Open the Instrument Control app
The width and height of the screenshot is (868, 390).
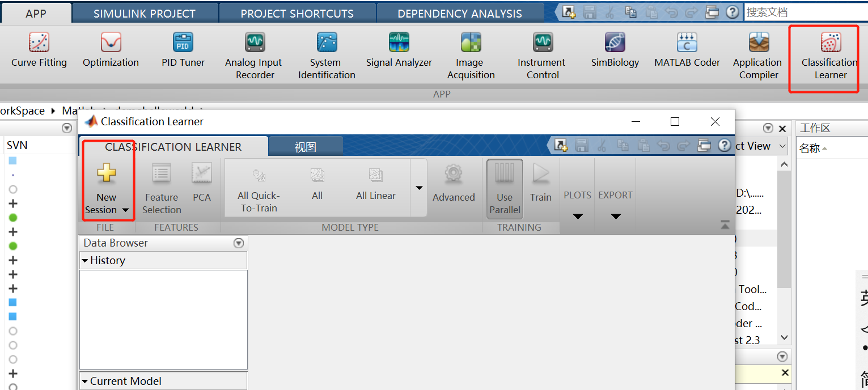543,55
